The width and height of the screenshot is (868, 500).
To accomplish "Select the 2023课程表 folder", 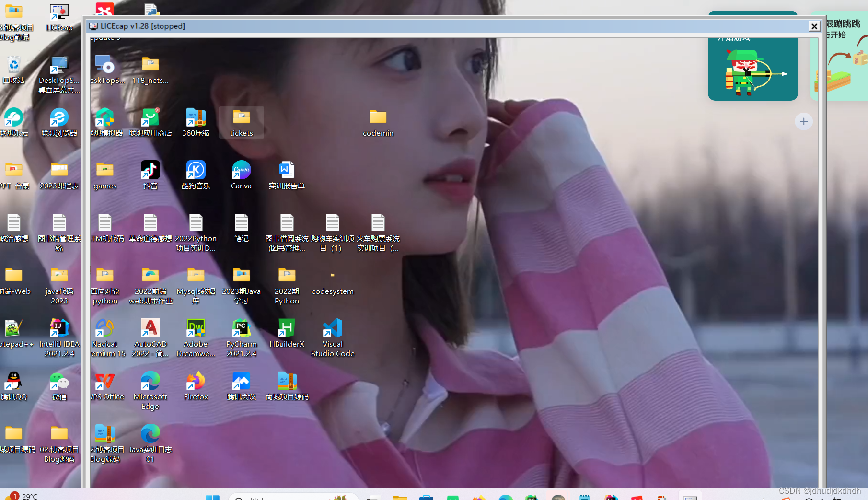I will tap(59, 175).
